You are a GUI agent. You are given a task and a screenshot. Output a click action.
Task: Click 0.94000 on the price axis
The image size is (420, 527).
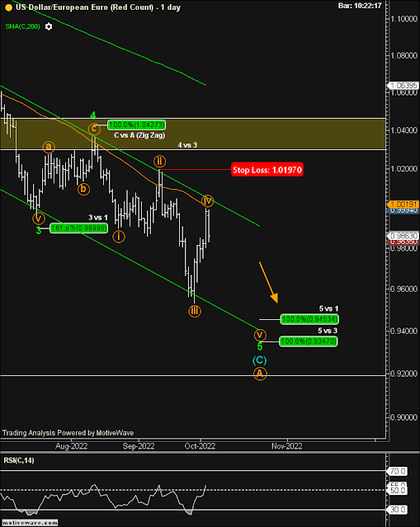pos(404,331)
